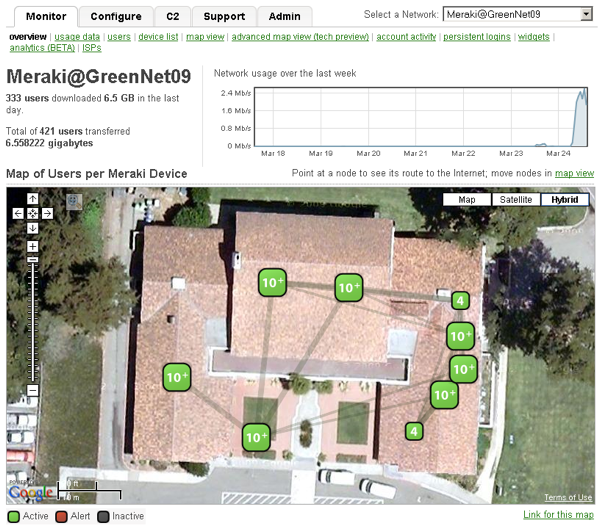This screenshot has height=529, width=600.
Task: Open the Monitor tab
Action: point(46,16)
